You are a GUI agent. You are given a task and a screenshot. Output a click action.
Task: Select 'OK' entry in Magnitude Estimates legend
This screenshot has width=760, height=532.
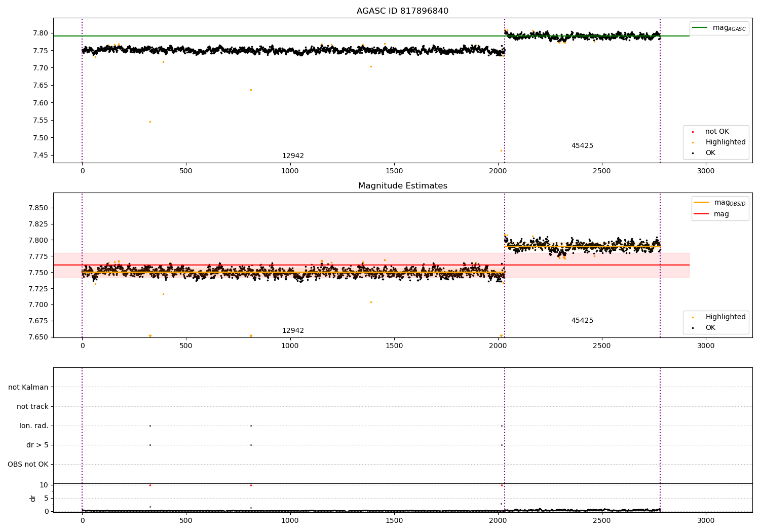(710, 328)
